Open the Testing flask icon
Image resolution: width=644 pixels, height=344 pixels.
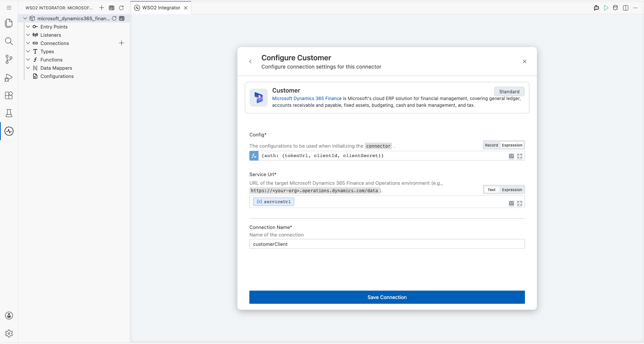point(9,113)
